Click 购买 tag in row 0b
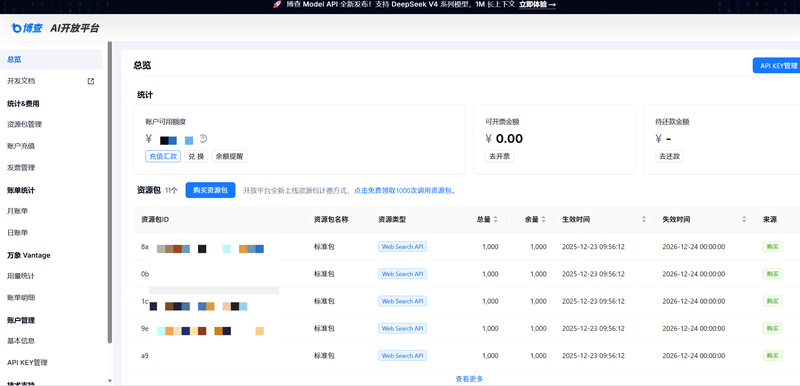 [772, 274]
